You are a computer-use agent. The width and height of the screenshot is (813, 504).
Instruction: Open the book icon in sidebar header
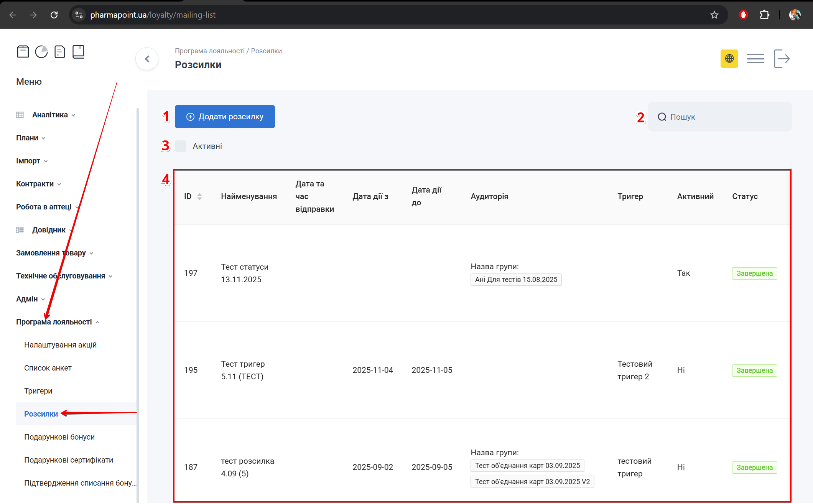(78, 51)
